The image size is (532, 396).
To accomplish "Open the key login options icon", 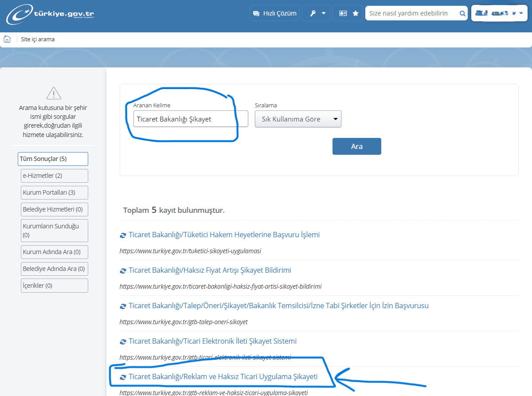I will pos(313,13).
